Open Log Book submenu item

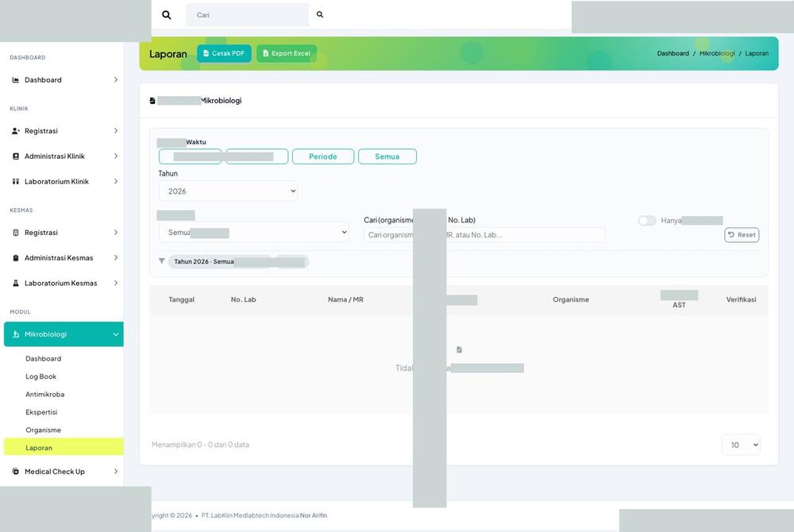[x=41, y=376]
